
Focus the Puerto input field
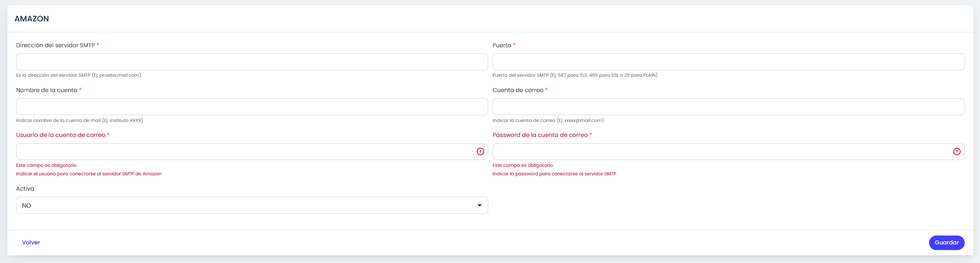pyautogui.click(x=728, y=62)
